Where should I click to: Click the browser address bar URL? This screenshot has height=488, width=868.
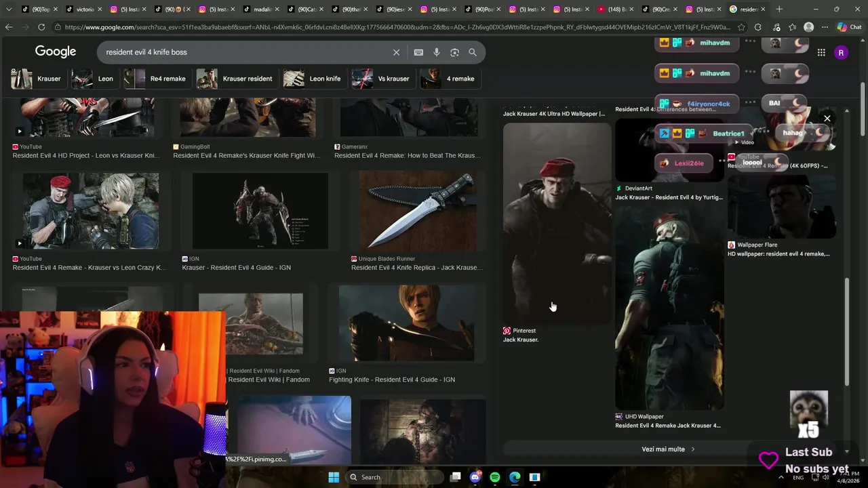pos(397,27)
